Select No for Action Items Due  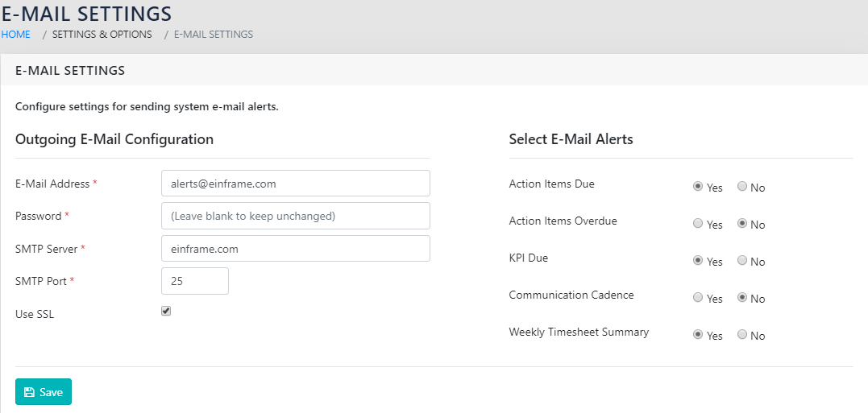click(742, 187)
